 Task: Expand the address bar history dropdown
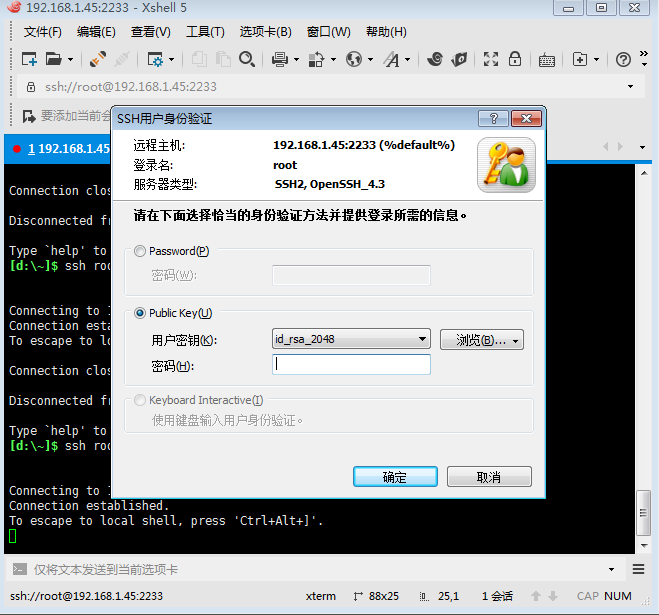click(630, 87)
